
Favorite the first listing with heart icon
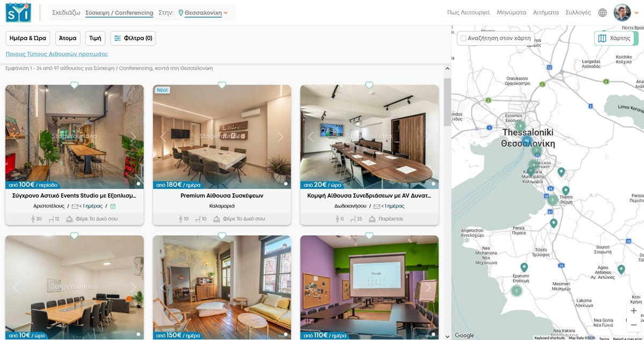(x=75, y=85)
